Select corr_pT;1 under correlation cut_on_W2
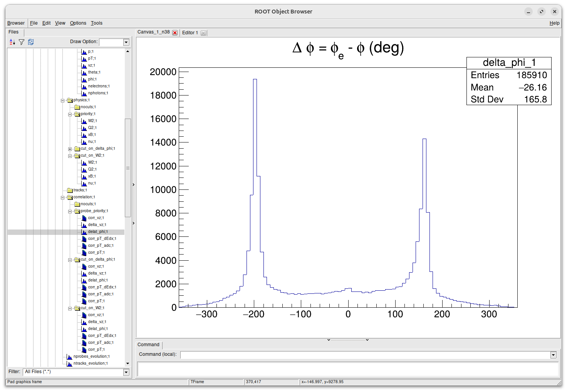Image resolution: width=567 pixels, height=392 pixels. [96, 350]
